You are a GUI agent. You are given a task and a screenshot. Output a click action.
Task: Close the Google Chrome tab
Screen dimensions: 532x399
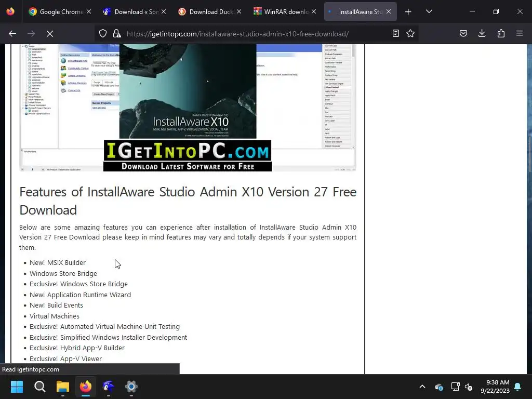(88, 11)
